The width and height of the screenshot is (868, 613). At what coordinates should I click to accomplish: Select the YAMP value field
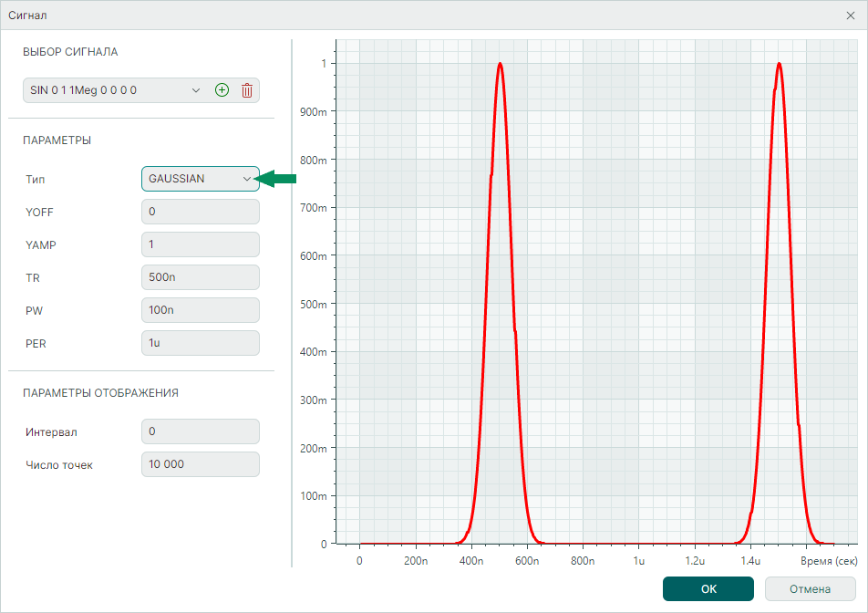pos(201,244)
